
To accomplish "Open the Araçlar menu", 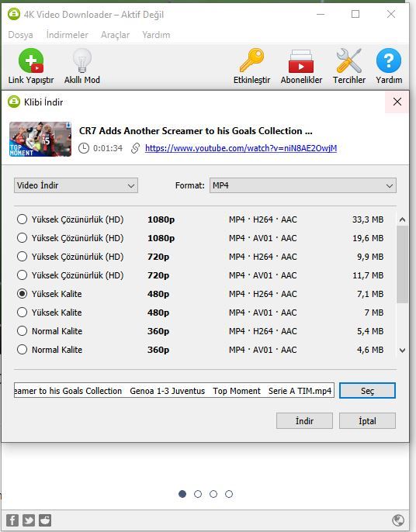I will [115, 35].
